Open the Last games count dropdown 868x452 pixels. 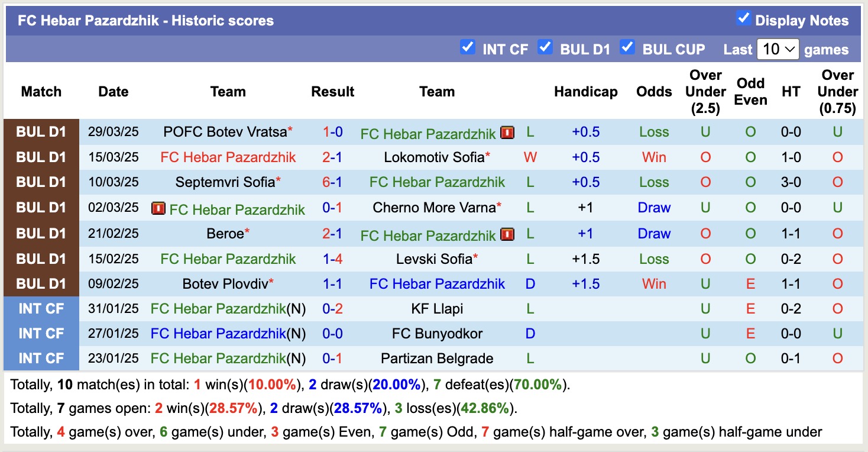pyautogui.click(x=778, y=49)
